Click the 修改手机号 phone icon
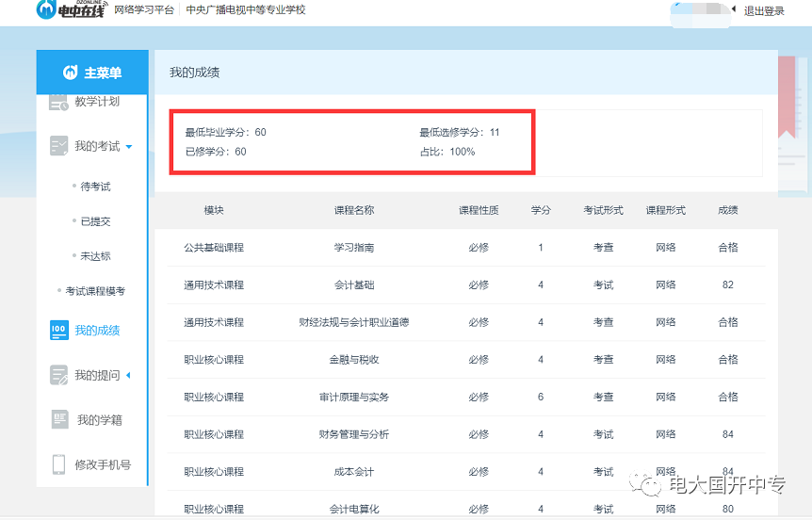This screenshot has height=520, width=812. click(58, 464)
